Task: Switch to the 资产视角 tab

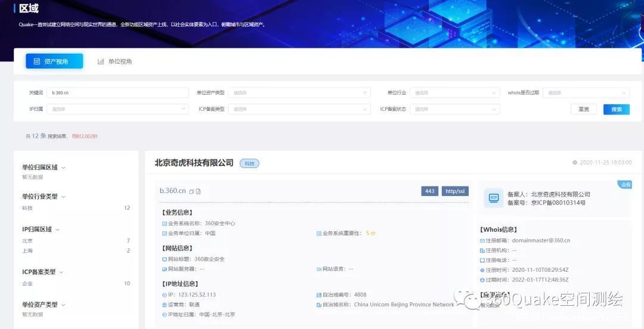Action: [54, 61]
